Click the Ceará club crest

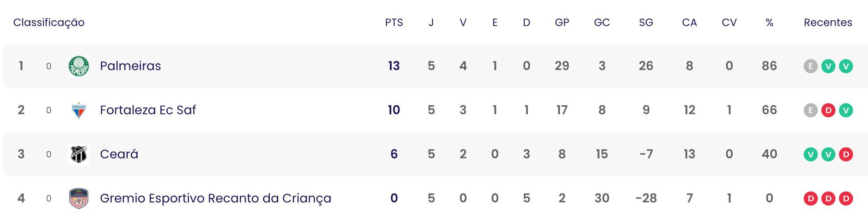[79, 154]
